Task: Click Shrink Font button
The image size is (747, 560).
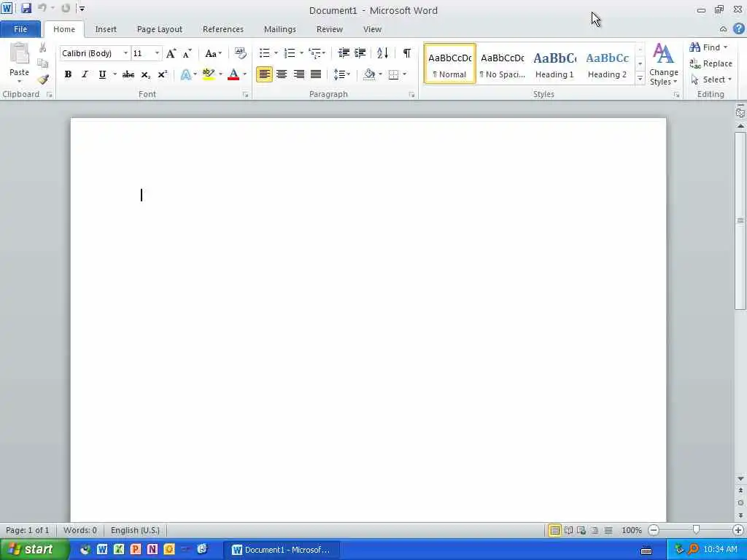Action: pos(187,53)
